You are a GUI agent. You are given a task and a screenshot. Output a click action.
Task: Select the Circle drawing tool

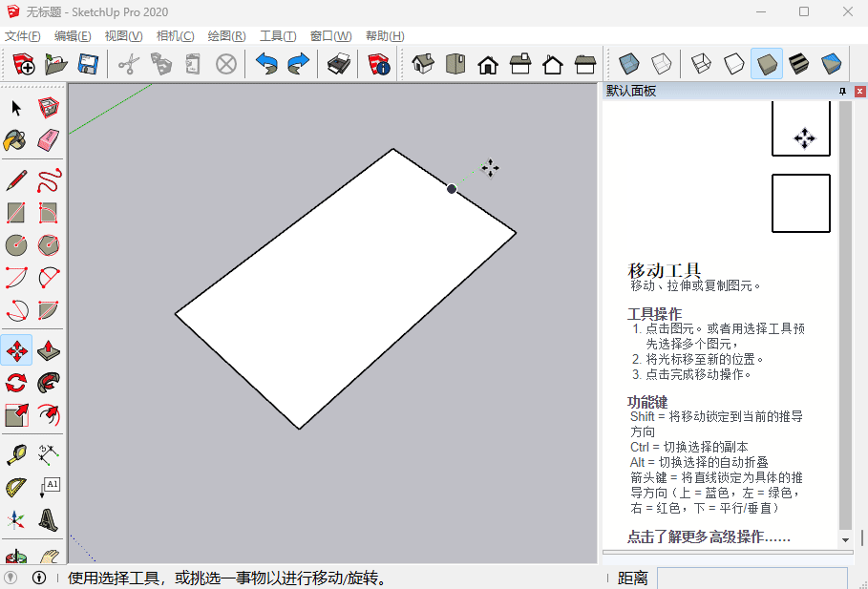(x=16, y=245)
